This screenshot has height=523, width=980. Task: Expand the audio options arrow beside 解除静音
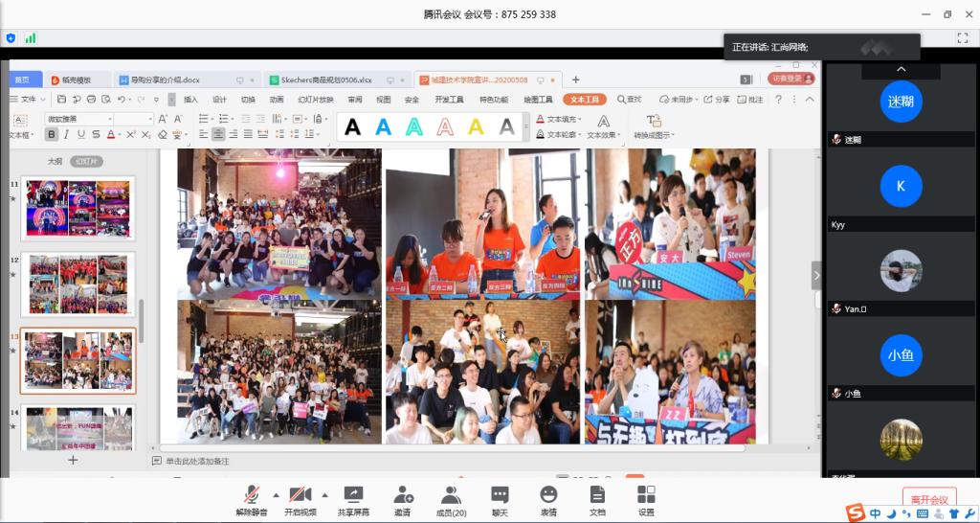point(277,495)
